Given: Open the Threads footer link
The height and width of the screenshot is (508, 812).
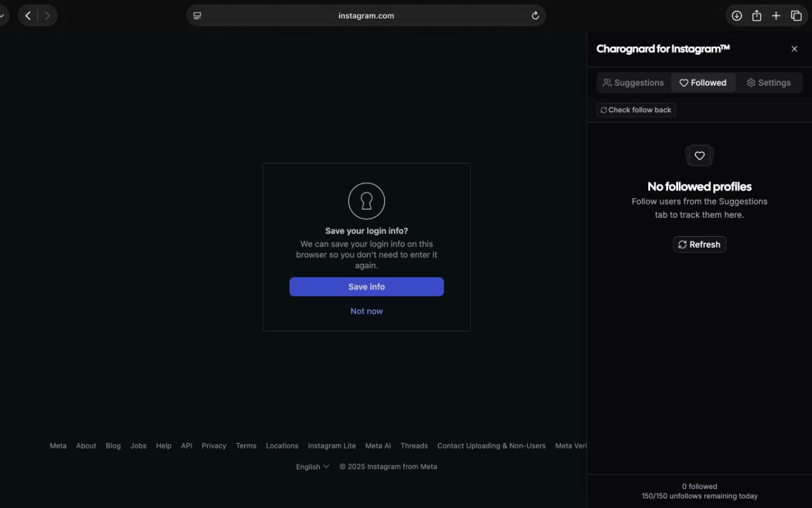Looking at the screenshot, I should pos(414,446).
